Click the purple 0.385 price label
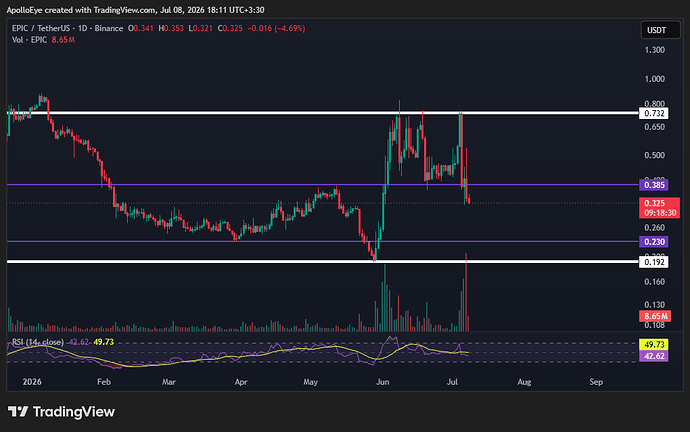This screenshot has height=432, width=690. tap(653, 185)
